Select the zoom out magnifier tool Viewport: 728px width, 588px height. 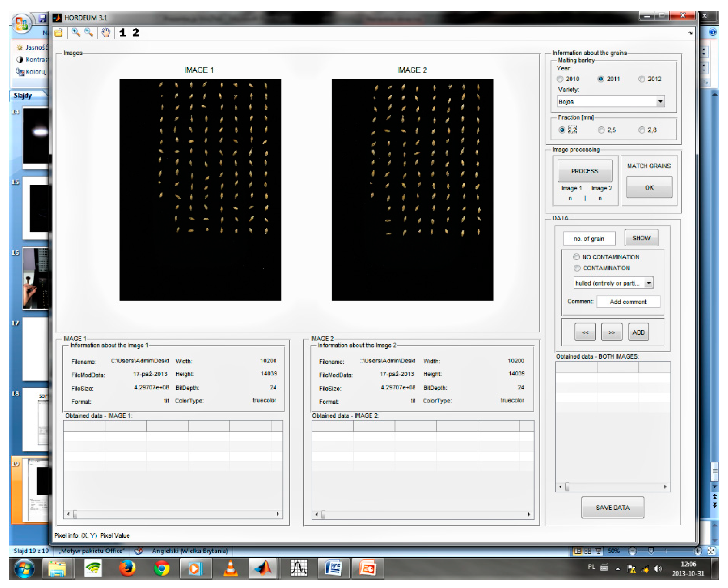pyautogui.click(x=89, y=33)
